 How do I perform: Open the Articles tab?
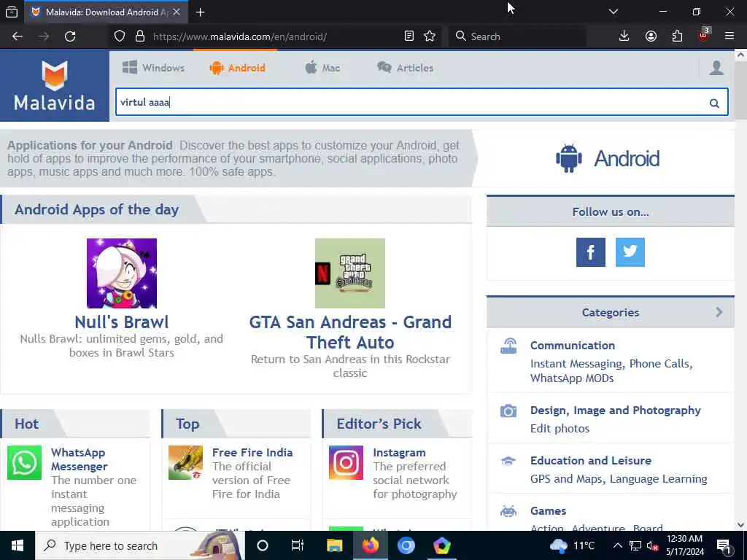tap(406, 68)
